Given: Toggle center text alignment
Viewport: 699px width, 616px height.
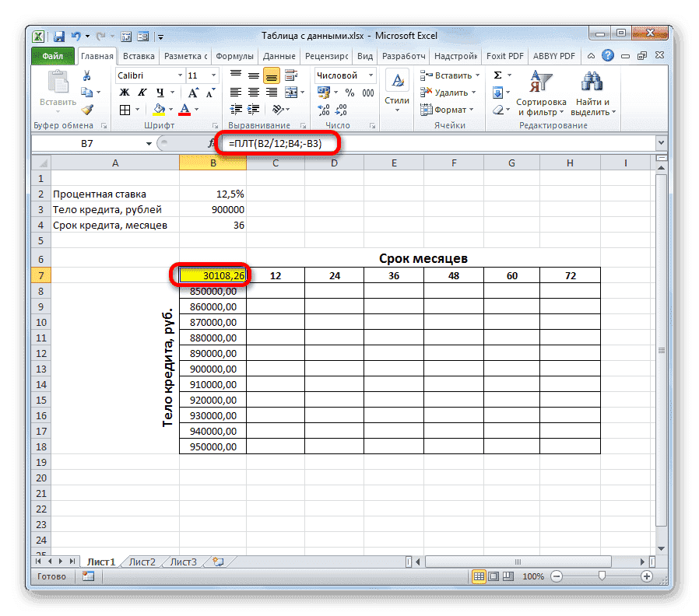Looking at the screenshot, I should click(252, 92).
